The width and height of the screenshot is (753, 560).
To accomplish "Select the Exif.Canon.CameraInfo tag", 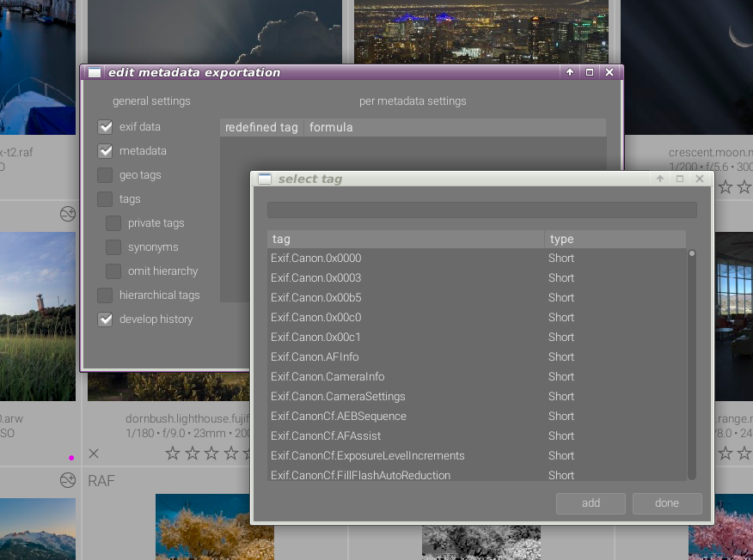I will click(x=477, y=377).
